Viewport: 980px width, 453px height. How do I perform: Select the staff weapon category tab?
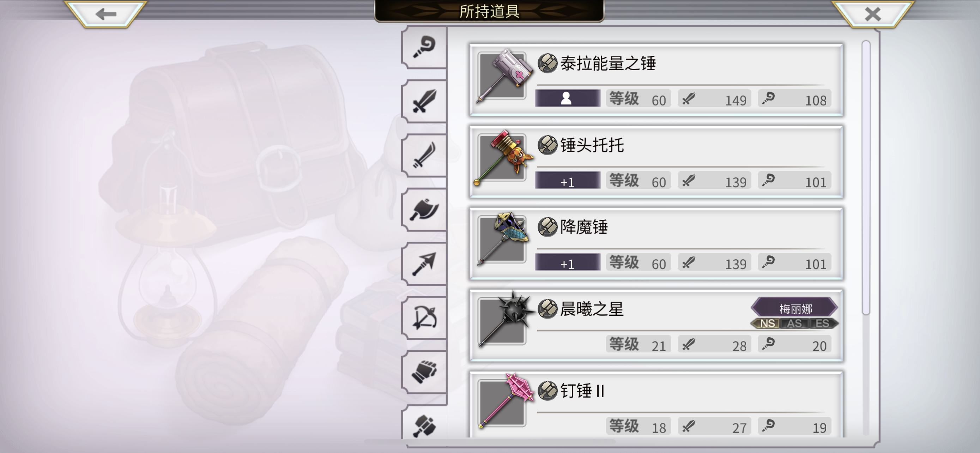424,47
